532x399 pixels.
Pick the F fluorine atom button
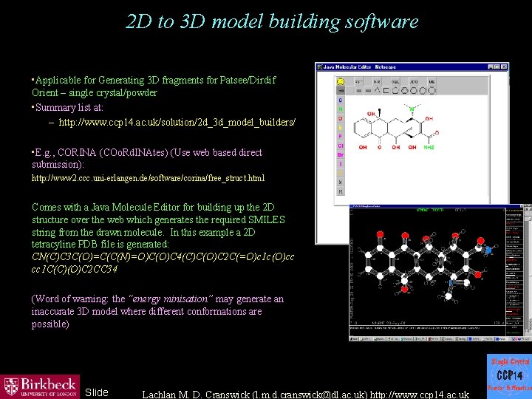(x=341, y=137)
